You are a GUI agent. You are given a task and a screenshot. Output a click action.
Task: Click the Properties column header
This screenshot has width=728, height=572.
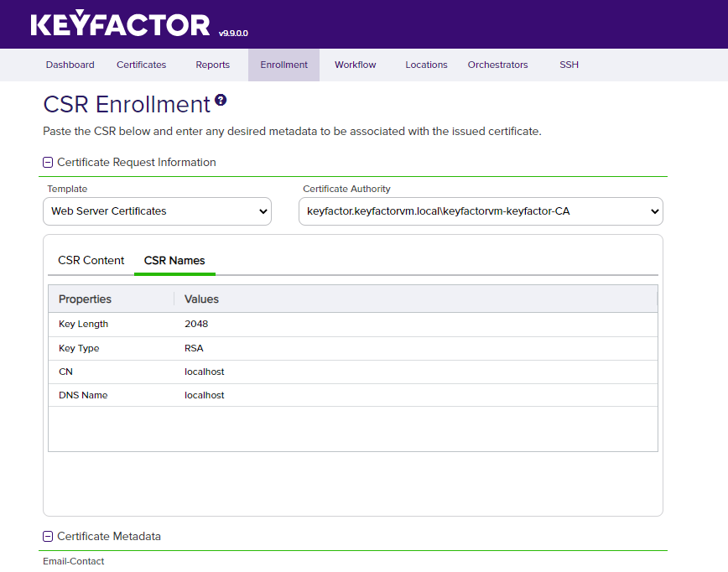[85, 299]
